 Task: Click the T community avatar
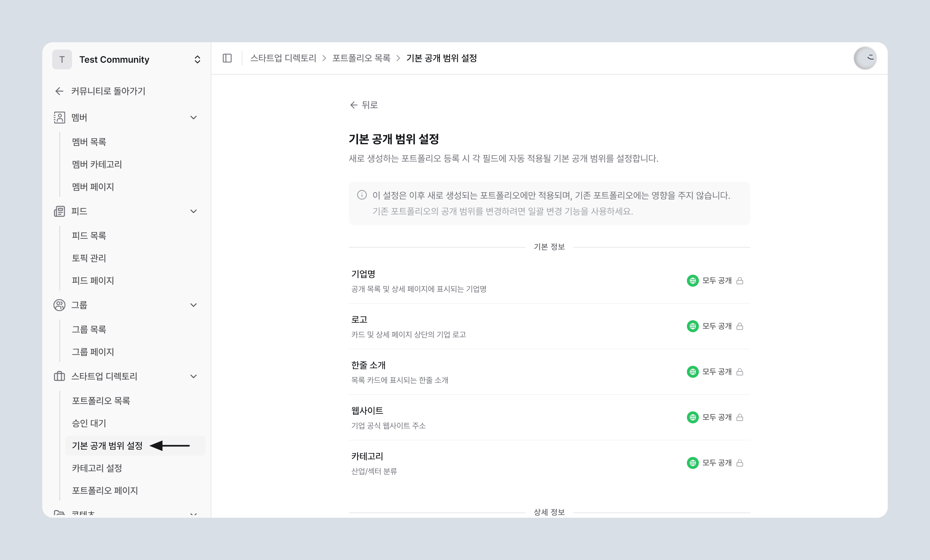click(62, 59)
